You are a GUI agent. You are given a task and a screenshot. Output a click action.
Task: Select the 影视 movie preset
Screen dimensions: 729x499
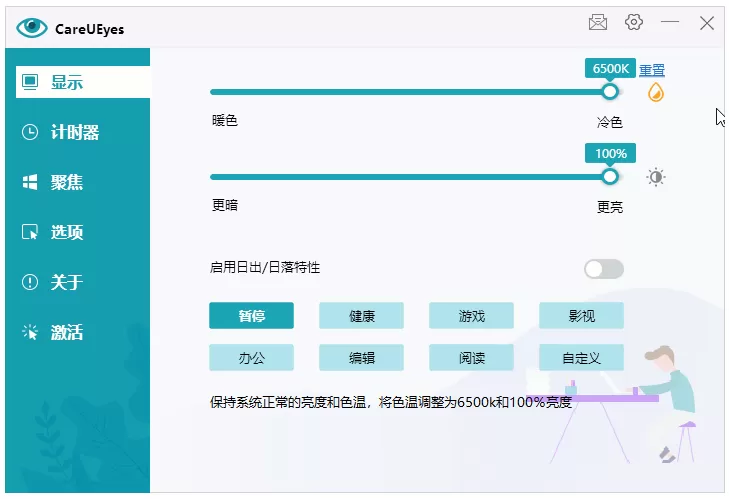pos(581,316)
